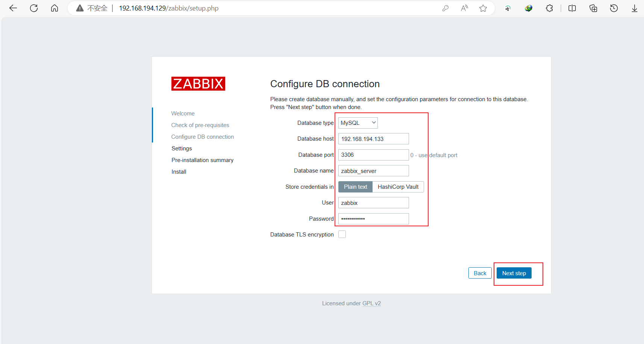Open browser history clock icon
This screenshot has height=344, width=644.
614,8
